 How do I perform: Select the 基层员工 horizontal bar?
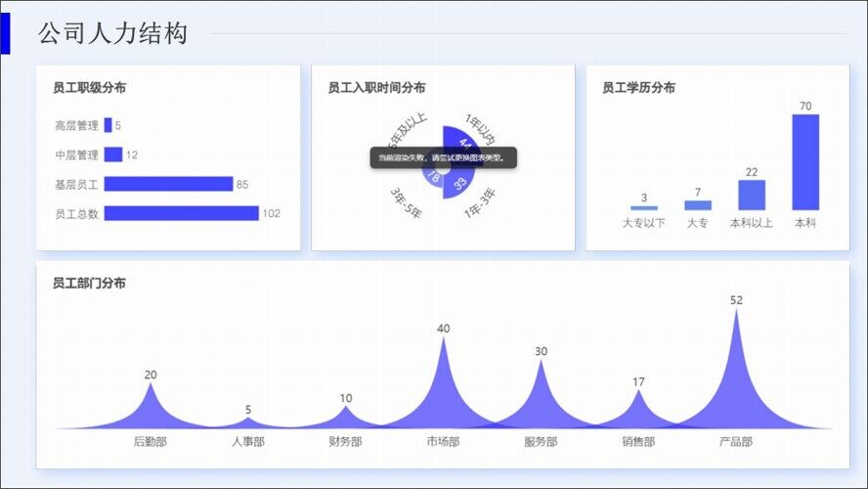(x=168, y=184)
